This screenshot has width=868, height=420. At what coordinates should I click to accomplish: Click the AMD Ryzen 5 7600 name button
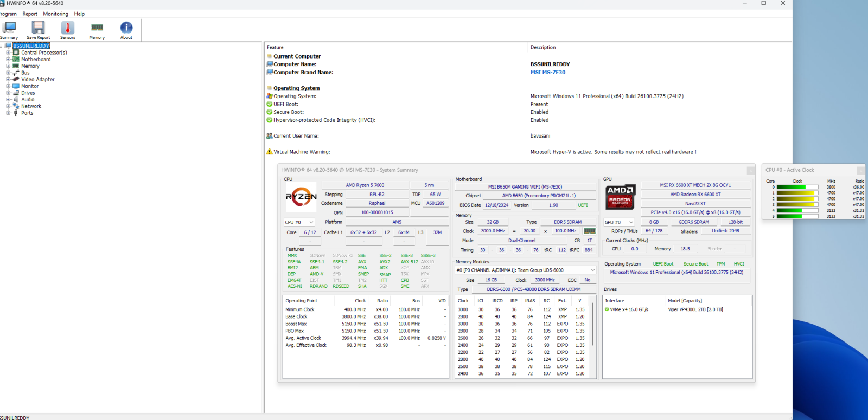click(x=365, y=185)
